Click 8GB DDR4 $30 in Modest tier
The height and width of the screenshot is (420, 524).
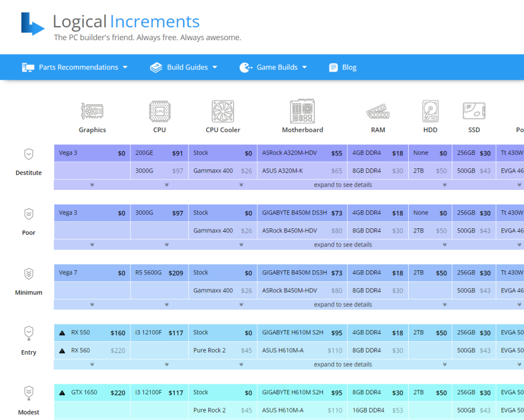(378, 393)
